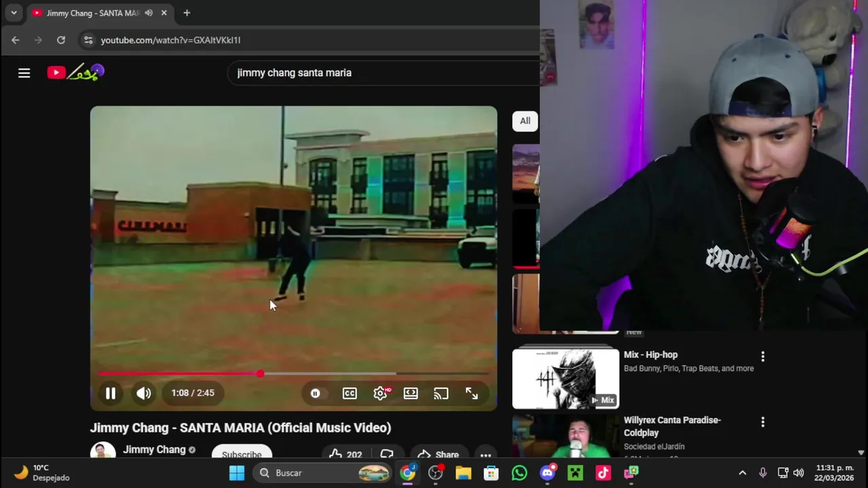868x488 pixels.
Task: Open weather widget showing 10°C Despejado
Action: [41, 473]
